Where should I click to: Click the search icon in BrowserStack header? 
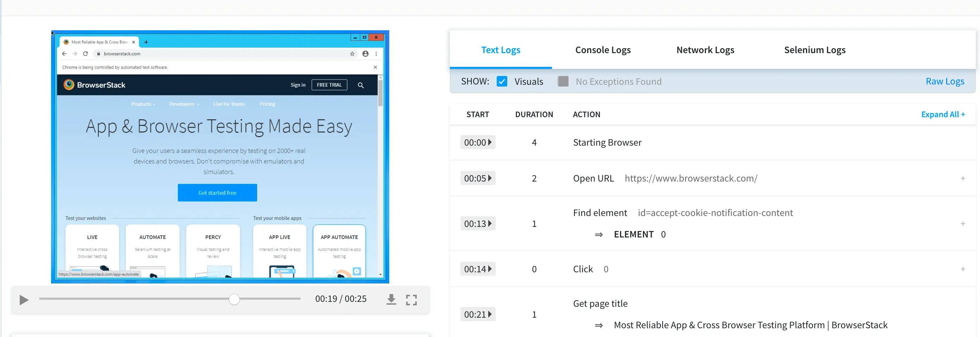pyautogui.click(x=360, y=85)
